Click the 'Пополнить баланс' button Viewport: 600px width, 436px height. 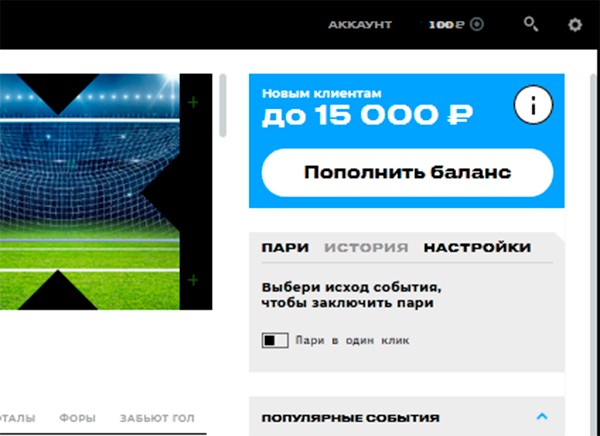pyautogui.click(x=407, y=173)
